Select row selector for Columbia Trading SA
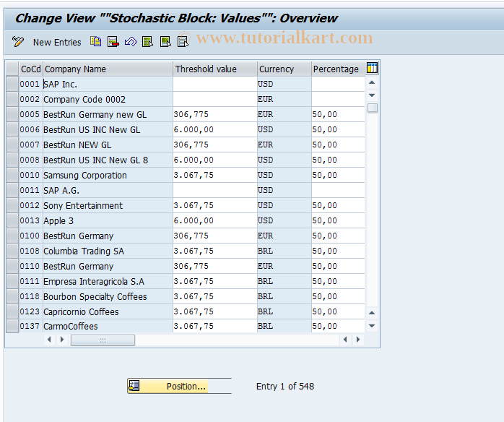The height and width of the screenshot is (422, 504). click(x=12, y=251)
